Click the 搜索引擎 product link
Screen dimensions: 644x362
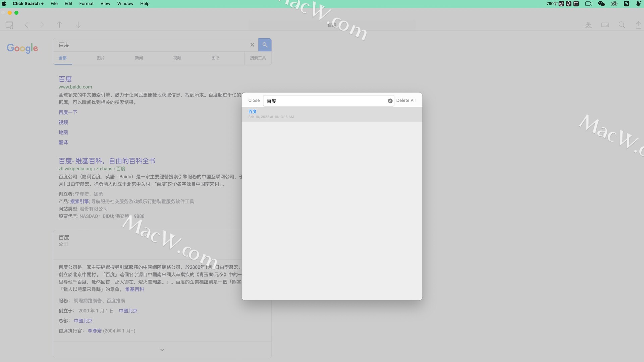pyautogui.click(x=79, y=201)
